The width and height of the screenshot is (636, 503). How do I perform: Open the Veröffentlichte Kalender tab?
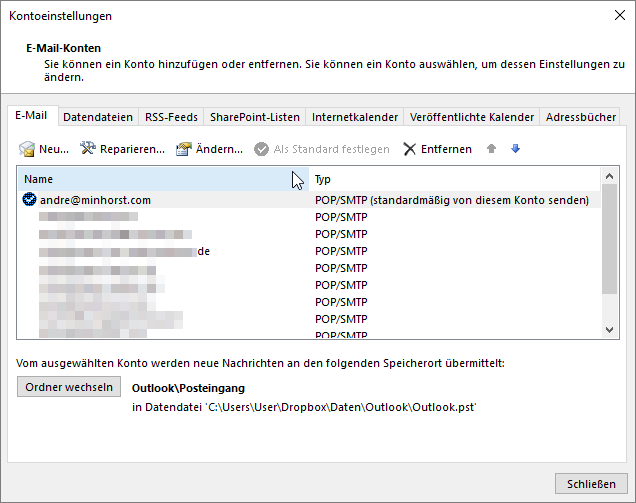[471, 117]
